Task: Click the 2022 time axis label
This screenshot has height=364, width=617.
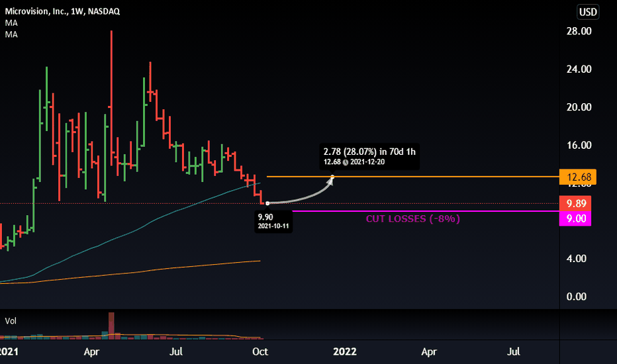Action: click(345, 351)
